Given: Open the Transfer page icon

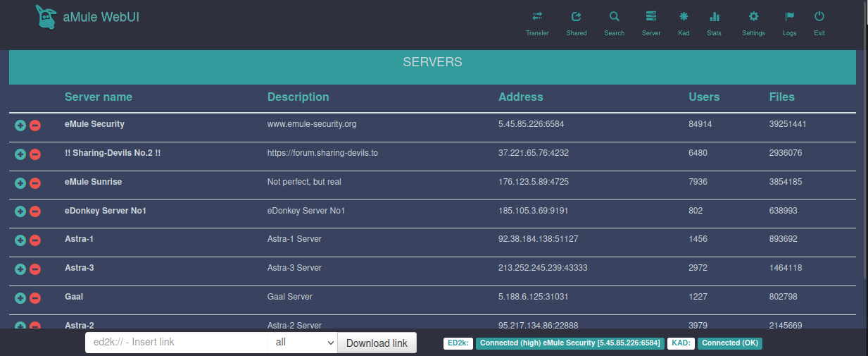Looking at the screenshot, I should click(x=537, y=16).
